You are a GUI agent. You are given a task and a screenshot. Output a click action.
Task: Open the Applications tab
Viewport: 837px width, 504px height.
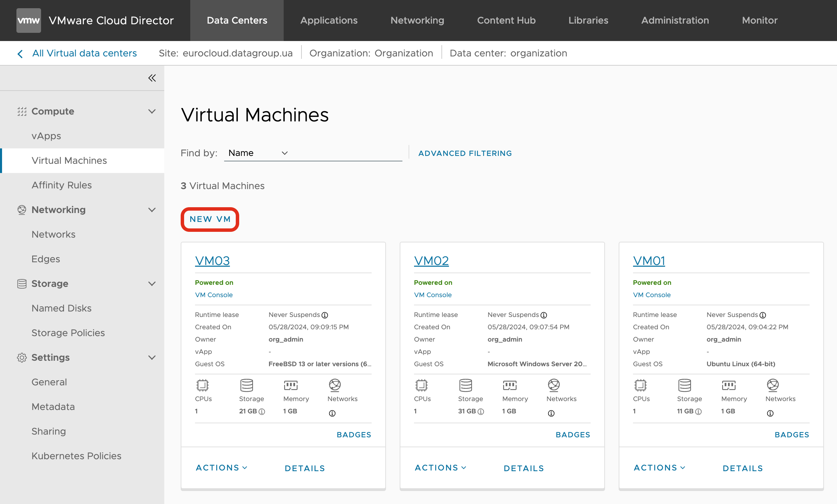(x=329, y=21)
